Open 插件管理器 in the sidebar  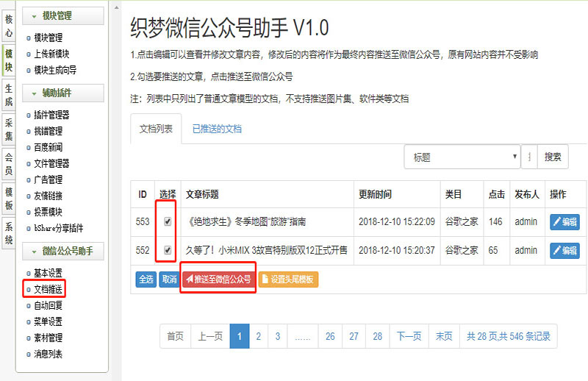[x=51, y=115]
